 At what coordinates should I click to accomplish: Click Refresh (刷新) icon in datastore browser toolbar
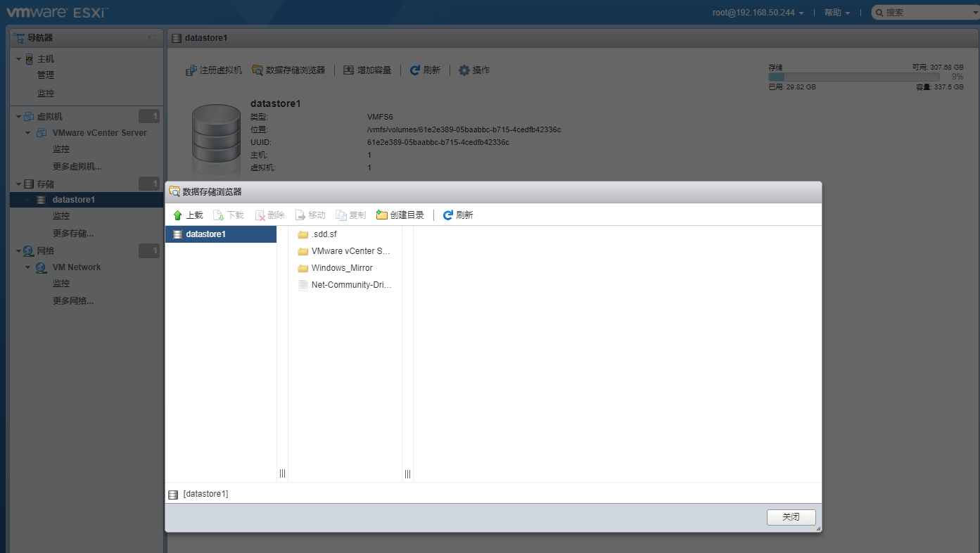[x=448, y=215]
